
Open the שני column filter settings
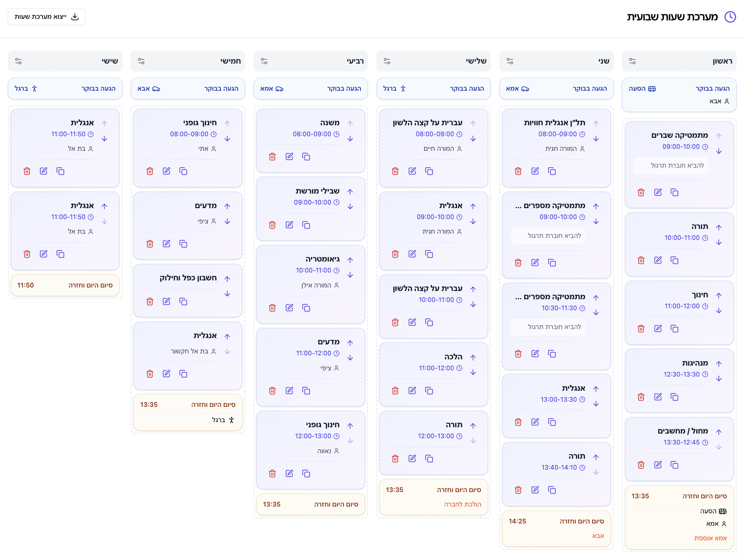(x=510, y=61)
